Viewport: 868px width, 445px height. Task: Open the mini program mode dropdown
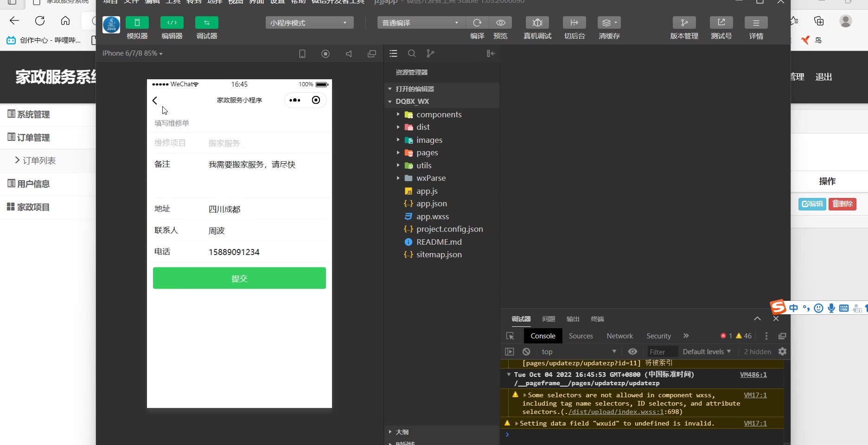click(x=309, y=23)
